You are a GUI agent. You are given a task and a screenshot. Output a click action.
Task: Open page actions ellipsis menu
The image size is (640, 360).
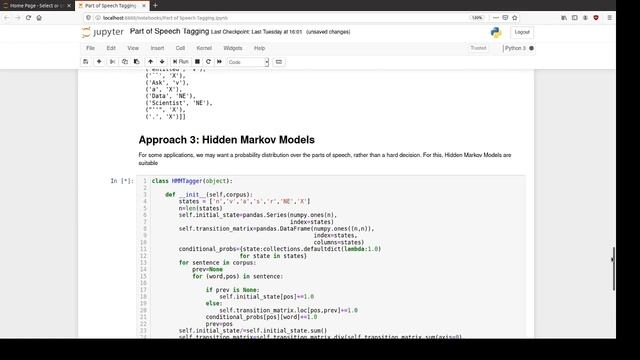(x=496, y=18)
